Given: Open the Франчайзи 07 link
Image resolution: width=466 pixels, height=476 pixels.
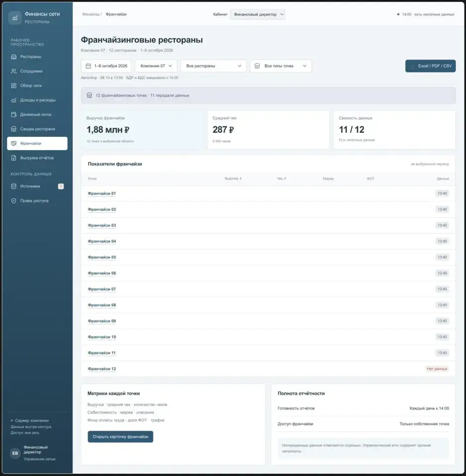Looking at the screenshot, I should 102,289.
